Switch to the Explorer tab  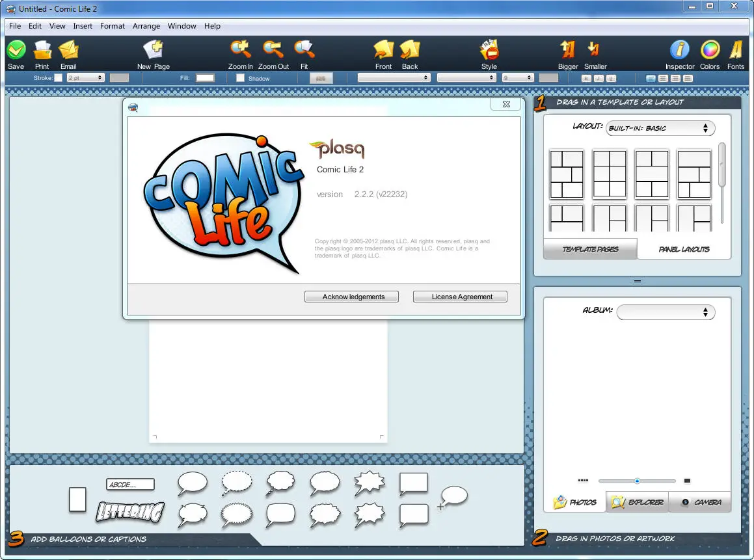(637, 502)
